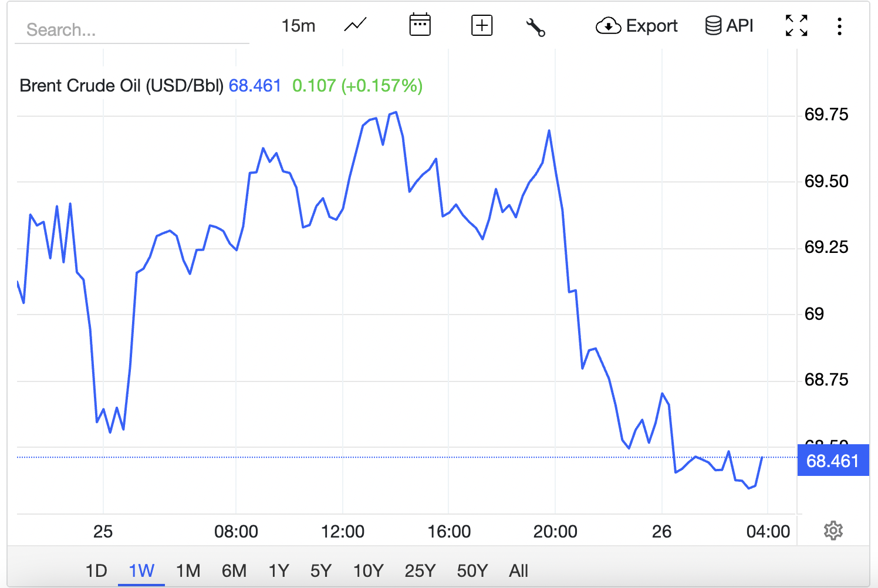The image size is (878, 588).
Task: Select the 1M time range tab
Action: tap(188, 570)
